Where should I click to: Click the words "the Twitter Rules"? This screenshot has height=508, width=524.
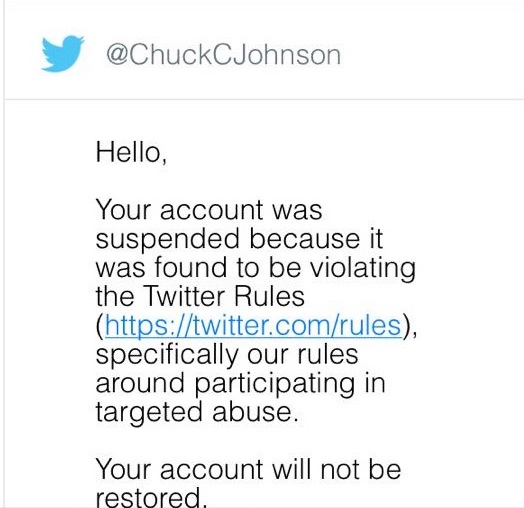(200, 296)
